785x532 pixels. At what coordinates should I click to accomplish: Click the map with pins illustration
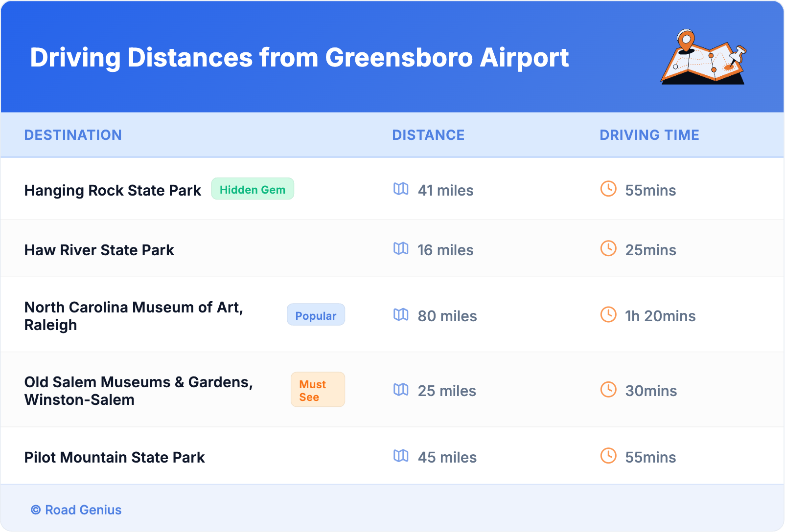pyautogui.click(x=703, y=58)
